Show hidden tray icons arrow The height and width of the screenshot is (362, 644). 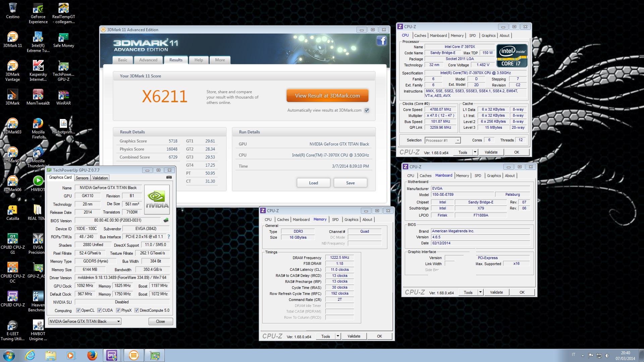pos(583,355)
